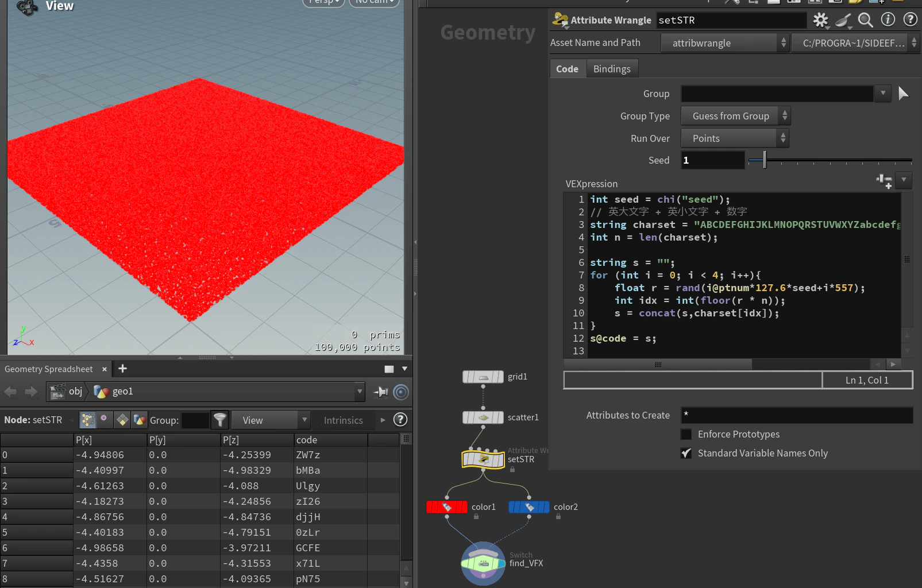Toggle the lock badge under setSTR node
This screenshot has height=588, width=922.
(x=512, y=470)
